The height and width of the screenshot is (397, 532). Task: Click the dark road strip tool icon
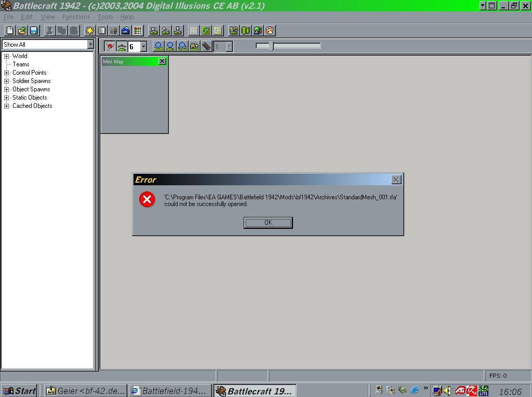(x=206, y=46)
